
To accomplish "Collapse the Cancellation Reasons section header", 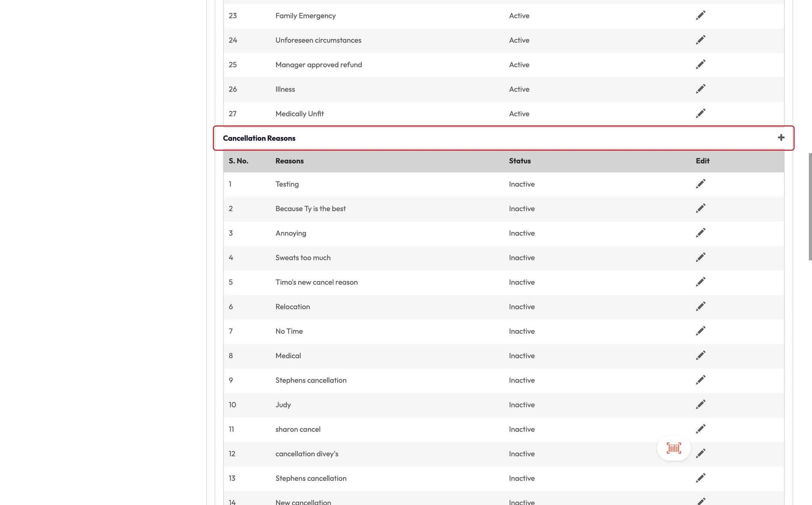I will click(x=259, y=138).
